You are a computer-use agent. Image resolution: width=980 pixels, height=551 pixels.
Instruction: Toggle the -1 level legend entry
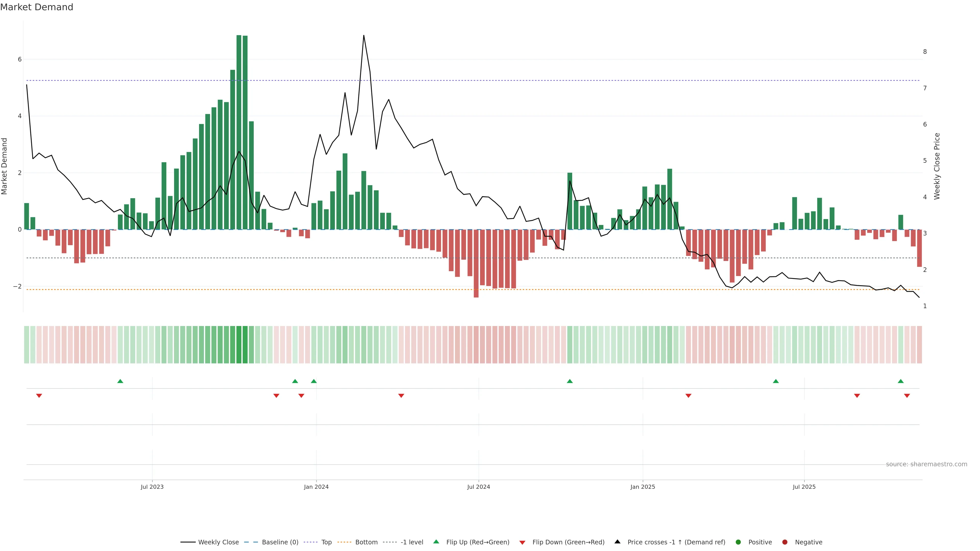pos(412,542)
